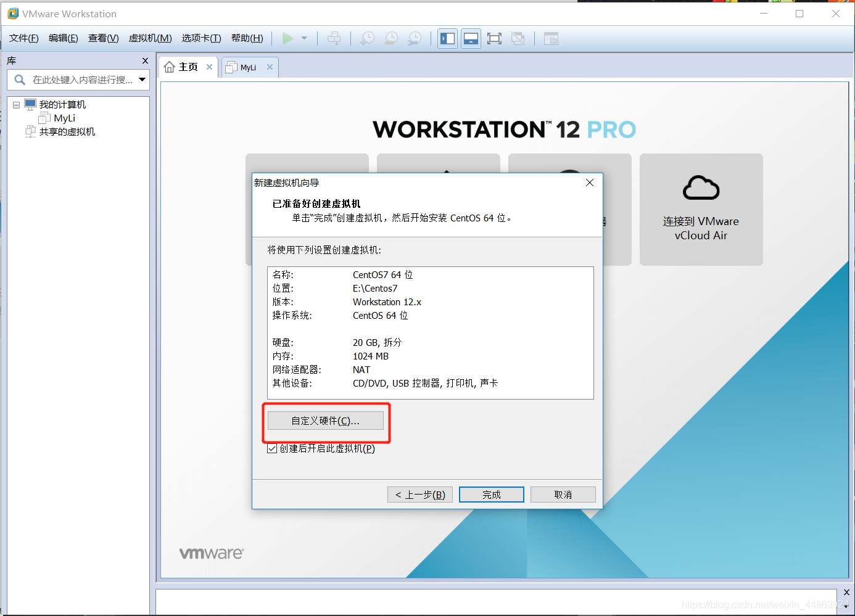Click the magnifier search icon in library
The height and width of the screenshot is (616, 855).
tap(20, 80)
